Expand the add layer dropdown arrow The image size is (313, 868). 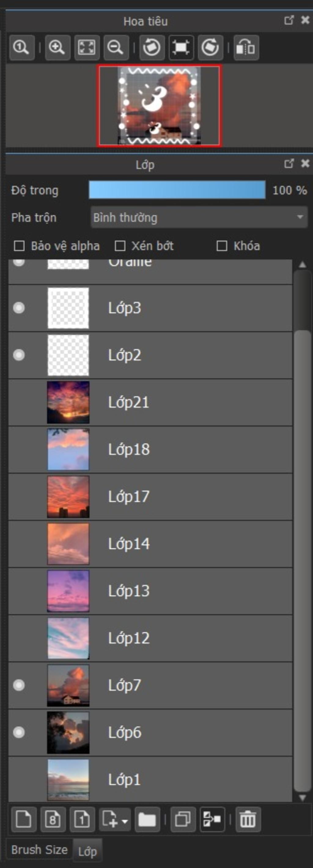125,819
